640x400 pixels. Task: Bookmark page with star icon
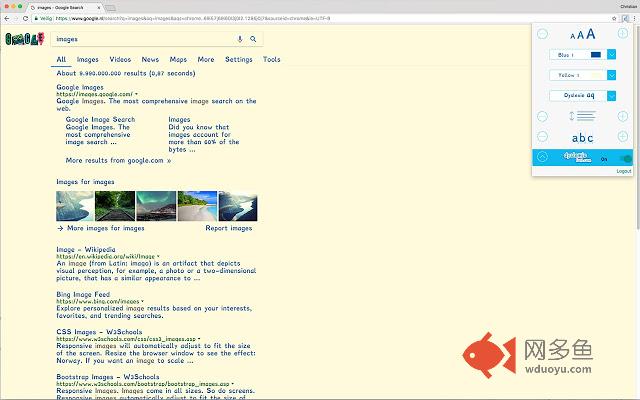coord(614,18)
